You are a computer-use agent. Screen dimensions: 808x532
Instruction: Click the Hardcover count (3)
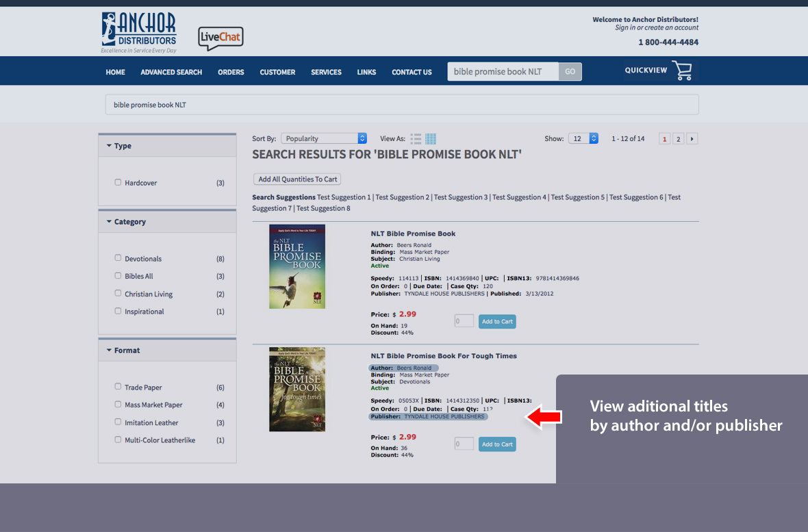pyautogui.click(x=220, y=183)
